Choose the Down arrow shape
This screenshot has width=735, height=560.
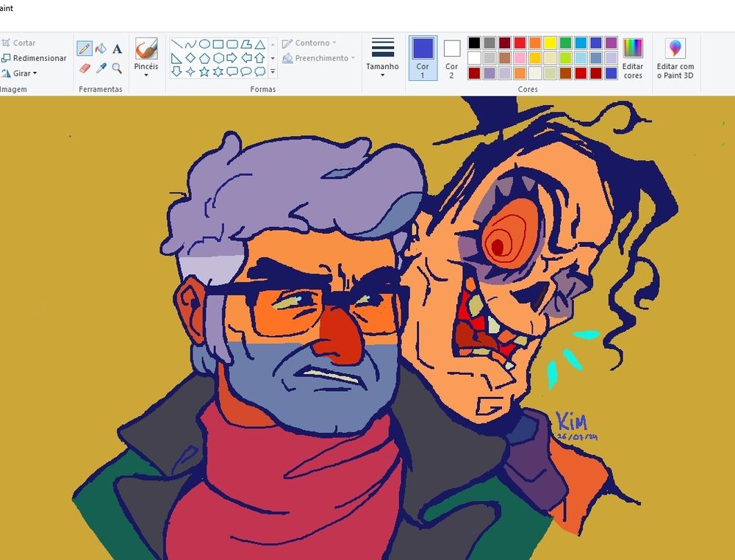pyautogui.click(x=176, y=71)
